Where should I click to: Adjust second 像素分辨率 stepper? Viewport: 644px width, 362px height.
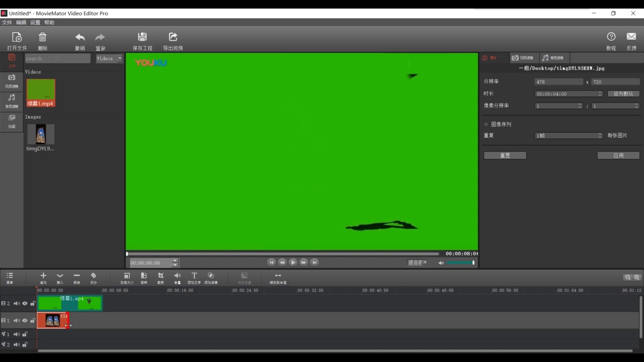636,106
